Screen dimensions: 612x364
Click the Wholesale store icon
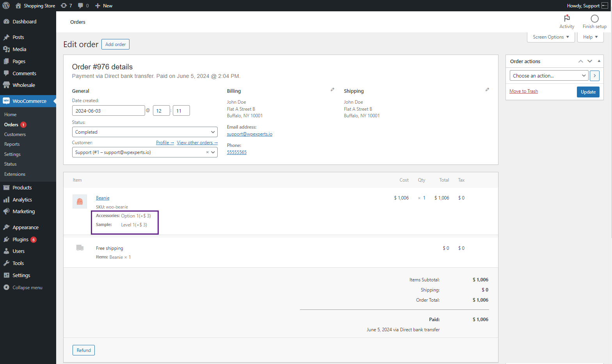coord(6,85)
